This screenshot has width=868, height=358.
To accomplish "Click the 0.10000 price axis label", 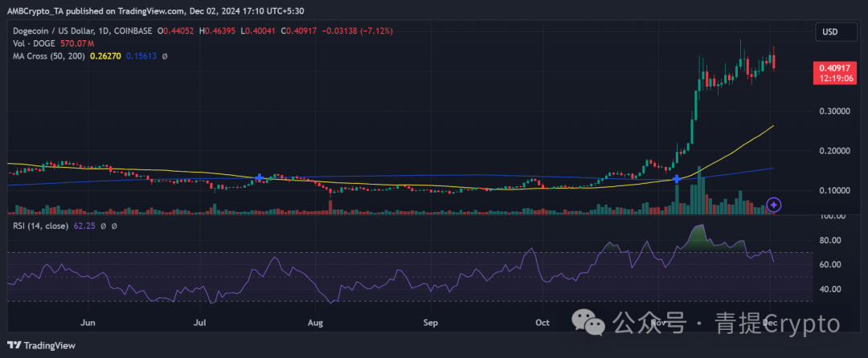I will pos(833,190).
